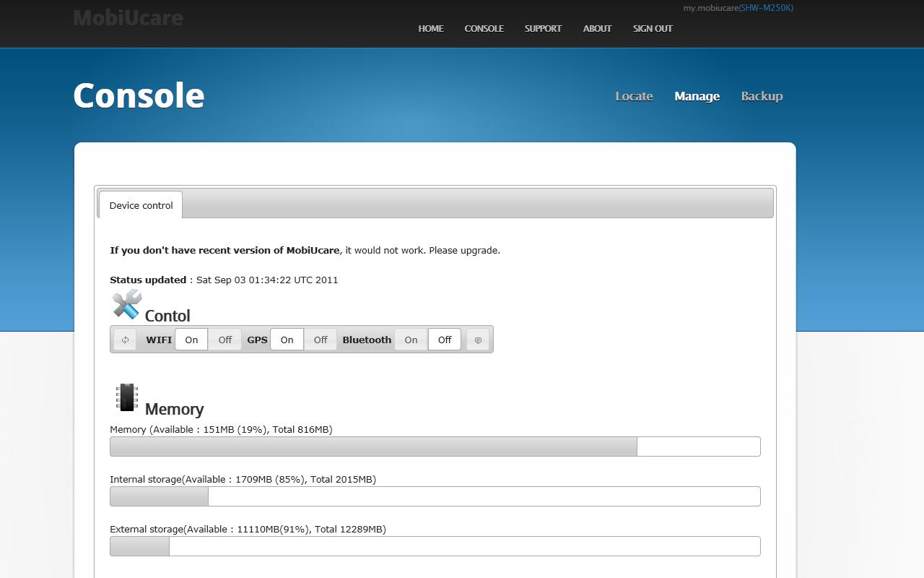This screenshot has height=578, width=924.
Task: Click the Bluetooth label
Action: (x=367, y=340)
